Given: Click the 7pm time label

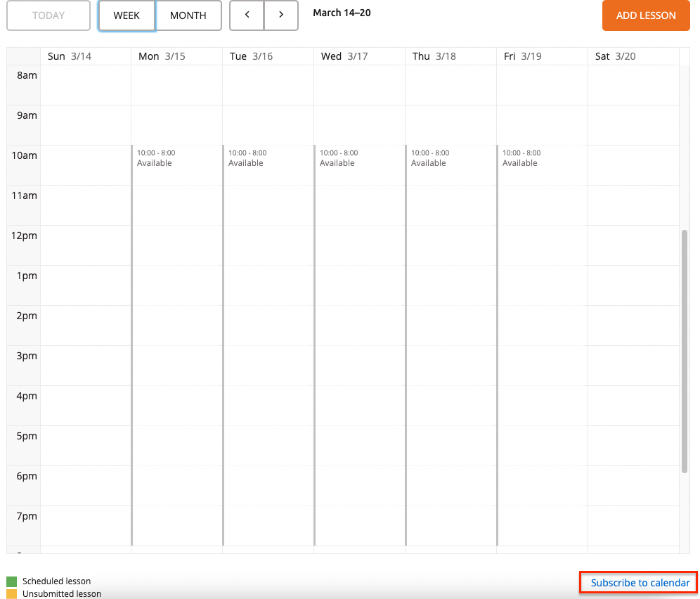Looking at the screenshot, I should click(x=27, y=516).
